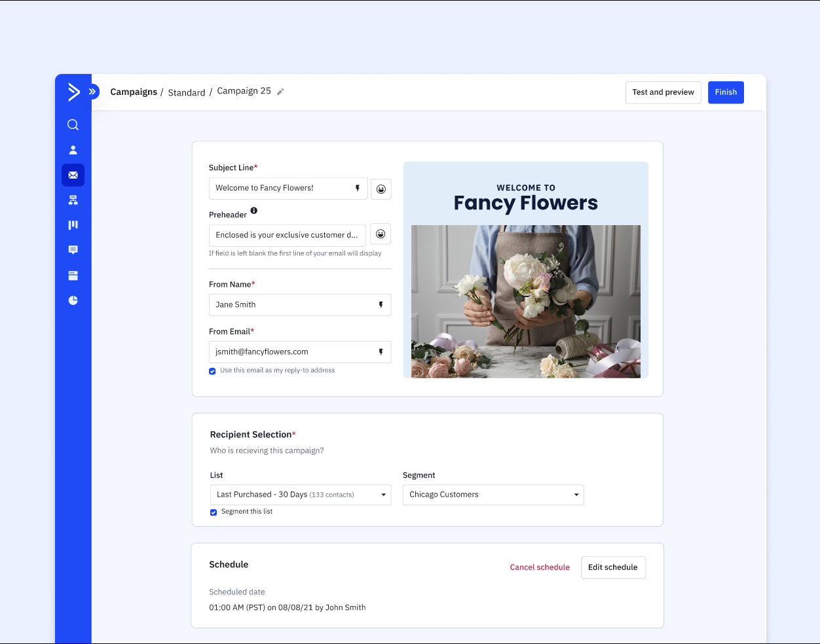Go to Campaigns in the breadcrumb

pos(134,92)
